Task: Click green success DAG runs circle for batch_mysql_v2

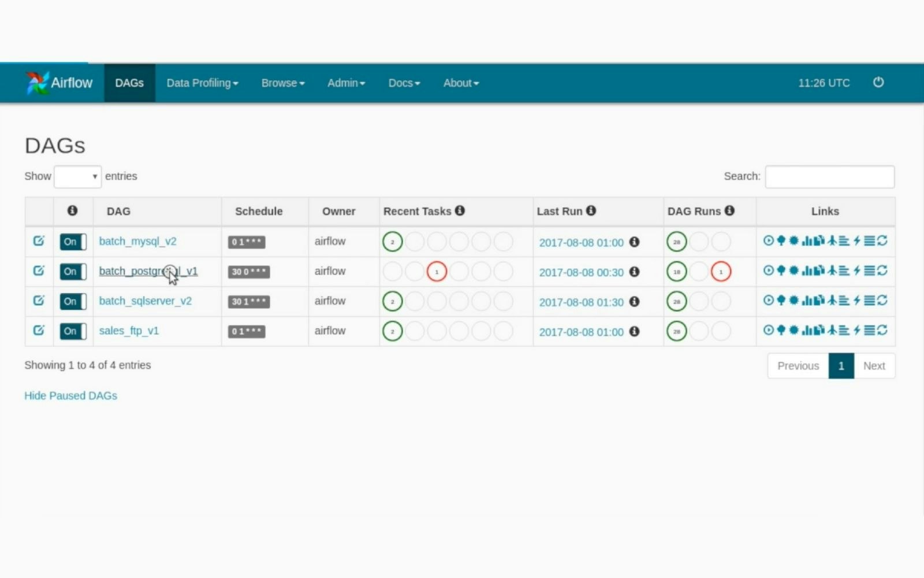Action: pos(677,242)
